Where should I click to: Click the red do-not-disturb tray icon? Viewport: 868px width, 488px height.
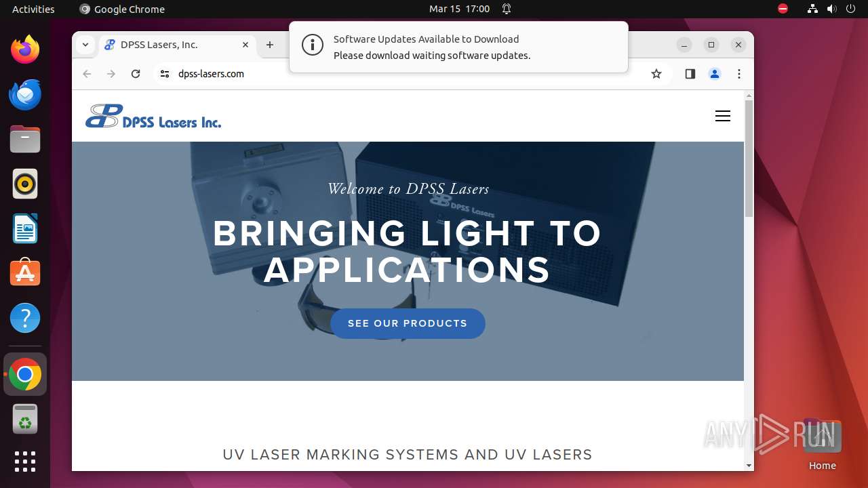[x=783, y=9]
